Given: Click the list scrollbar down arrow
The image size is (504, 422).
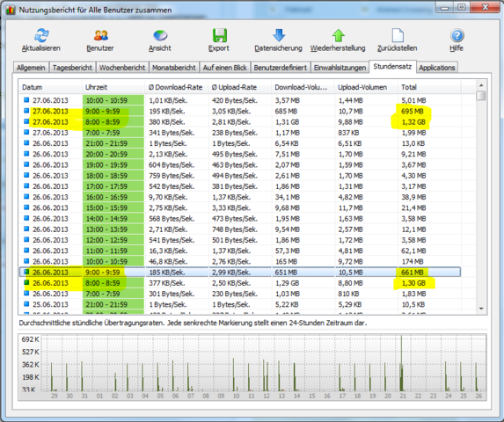Looking at the screenshot, I should point(481,309).
